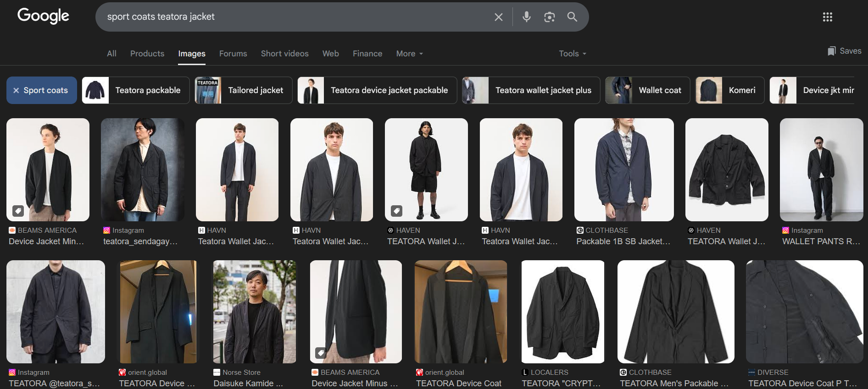
Task: Start voice search with microphone icon
Action: pos(526,17)
